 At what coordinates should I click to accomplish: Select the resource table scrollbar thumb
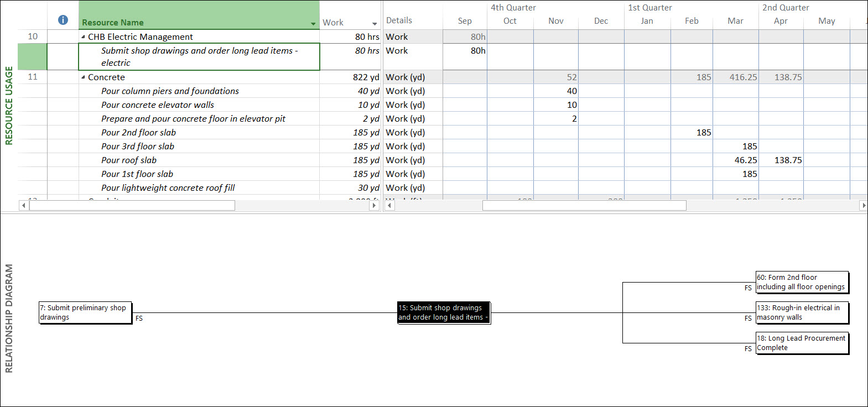coord(132,206)
